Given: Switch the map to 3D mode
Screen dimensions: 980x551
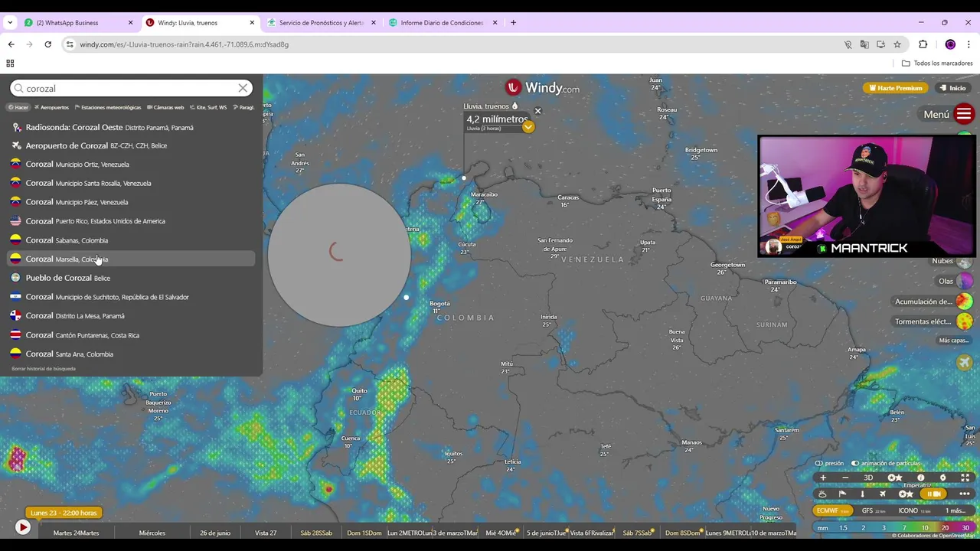Looking at the screenshot, I should click(868, 478).
